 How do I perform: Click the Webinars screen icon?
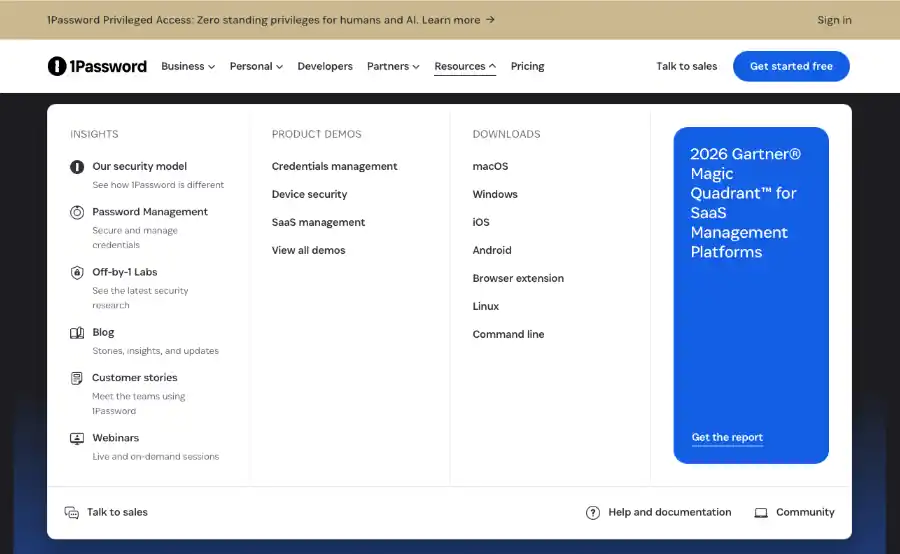(x=77, y=439)
